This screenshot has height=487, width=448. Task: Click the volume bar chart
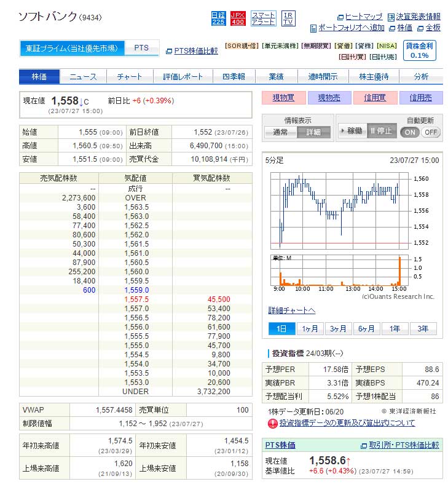[x=339, y=270]
